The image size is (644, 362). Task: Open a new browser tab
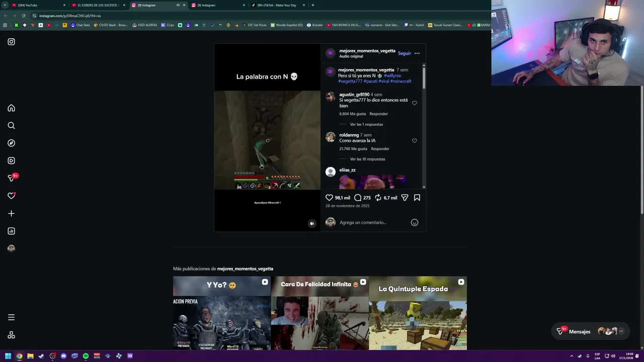313,5
